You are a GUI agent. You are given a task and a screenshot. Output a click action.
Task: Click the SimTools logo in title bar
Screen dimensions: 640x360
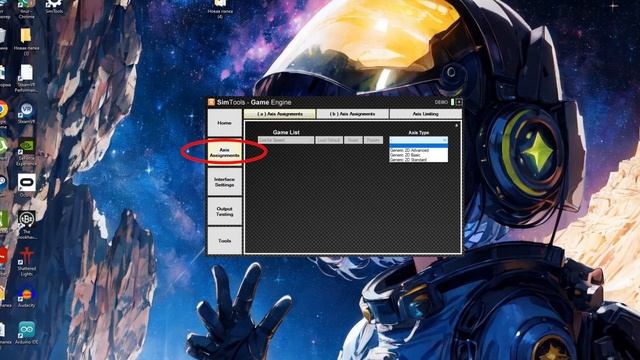(211, 102)
